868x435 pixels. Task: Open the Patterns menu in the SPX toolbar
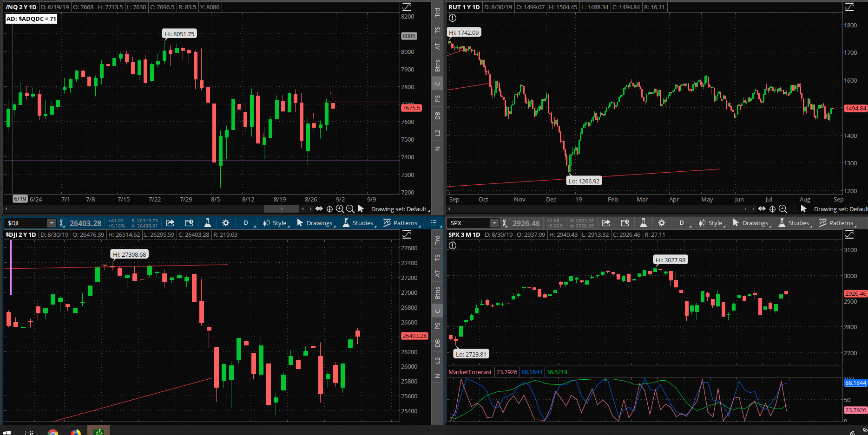[838, 223]
